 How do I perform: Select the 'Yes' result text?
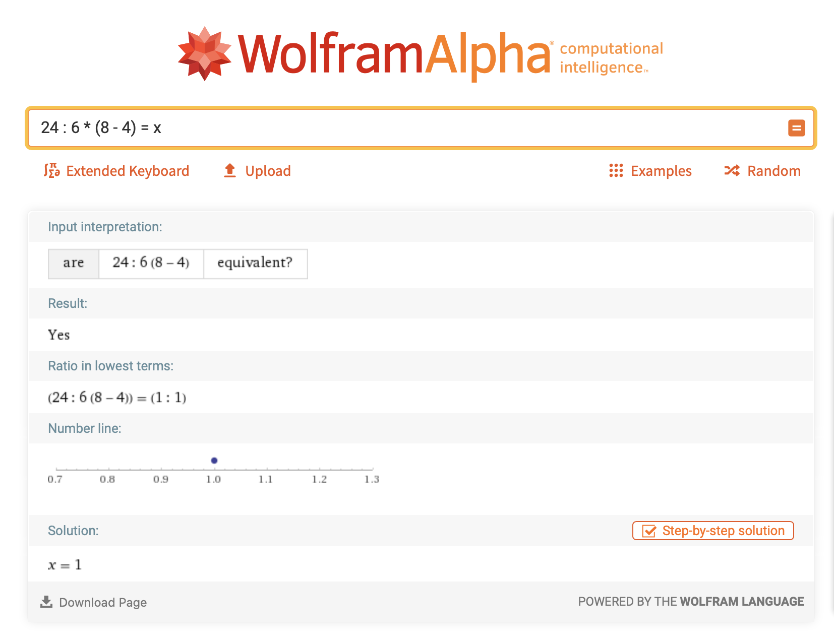point(58,335)
